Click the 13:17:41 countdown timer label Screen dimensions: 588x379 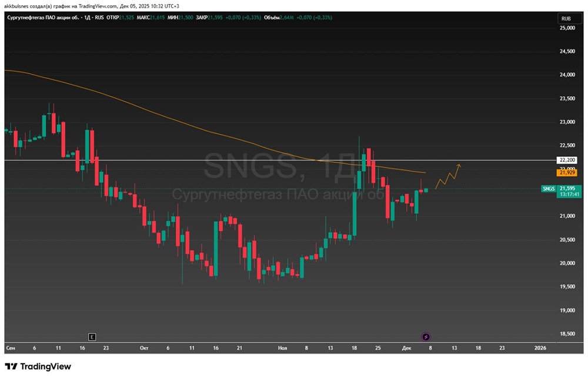569,194
